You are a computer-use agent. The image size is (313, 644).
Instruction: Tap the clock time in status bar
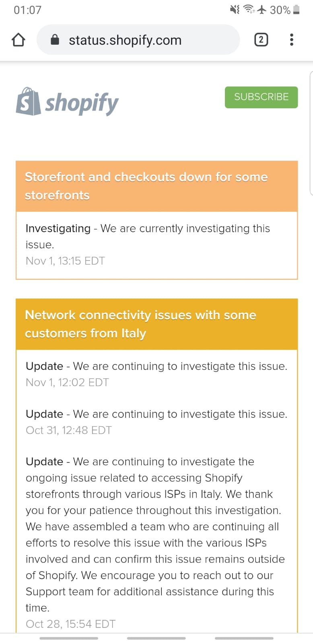coord(27,10)
